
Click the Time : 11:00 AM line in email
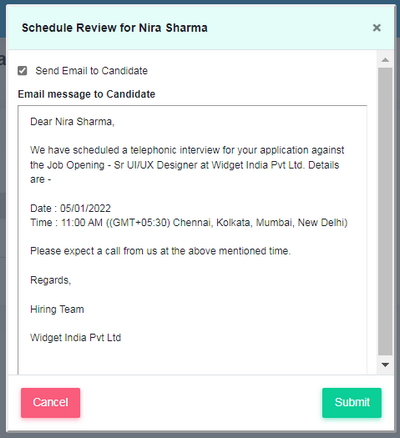[x=189, y=223]
